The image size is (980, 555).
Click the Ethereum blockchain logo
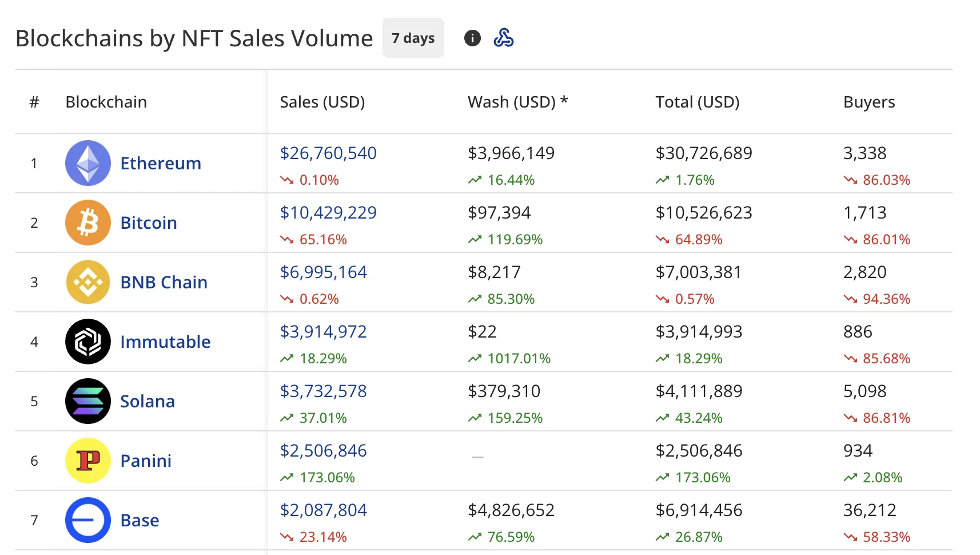87,162
